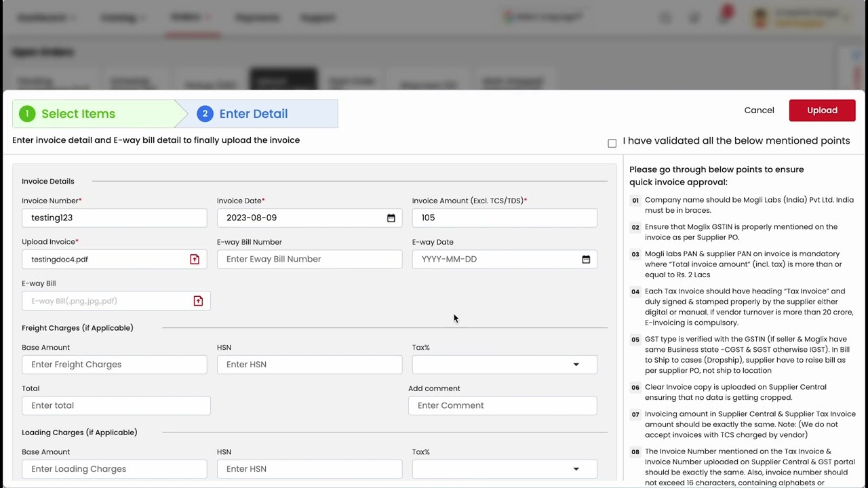
Task: Click the guideline text for point 01
Action: (x=749, y=205)
